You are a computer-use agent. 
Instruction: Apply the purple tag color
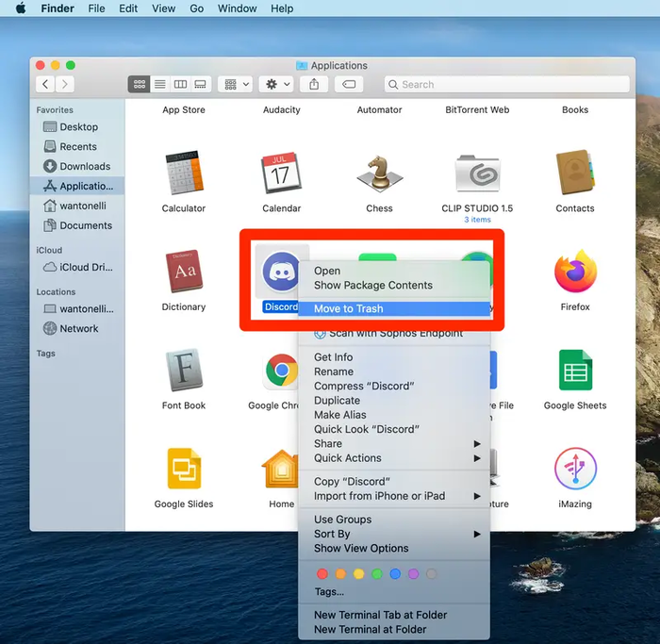coord(413,573)
